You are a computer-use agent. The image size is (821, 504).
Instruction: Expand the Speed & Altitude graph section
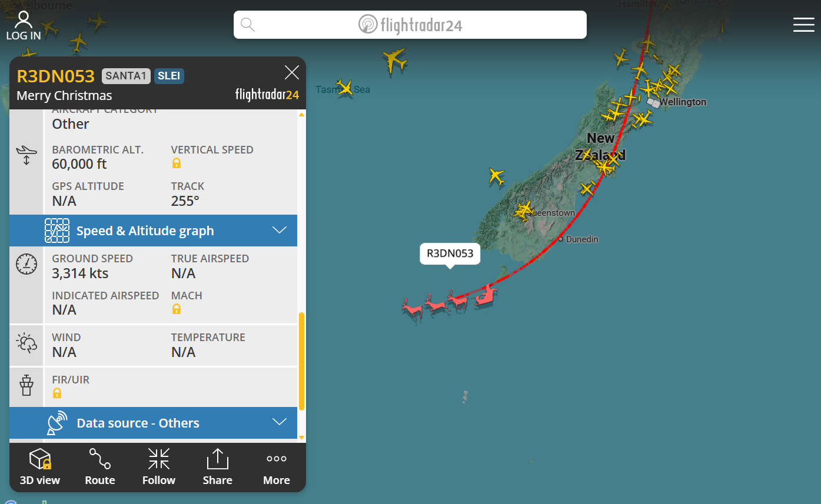pos(153,231)
